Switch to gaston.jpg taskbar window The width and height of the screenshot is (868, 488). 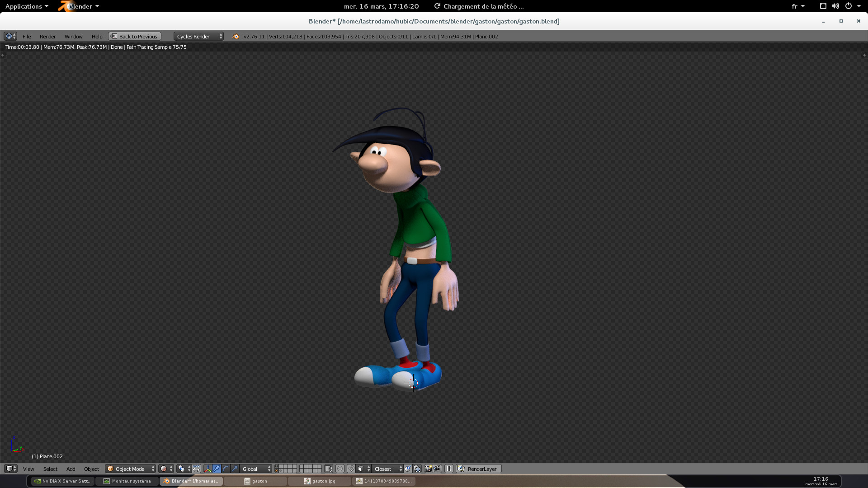320,481
